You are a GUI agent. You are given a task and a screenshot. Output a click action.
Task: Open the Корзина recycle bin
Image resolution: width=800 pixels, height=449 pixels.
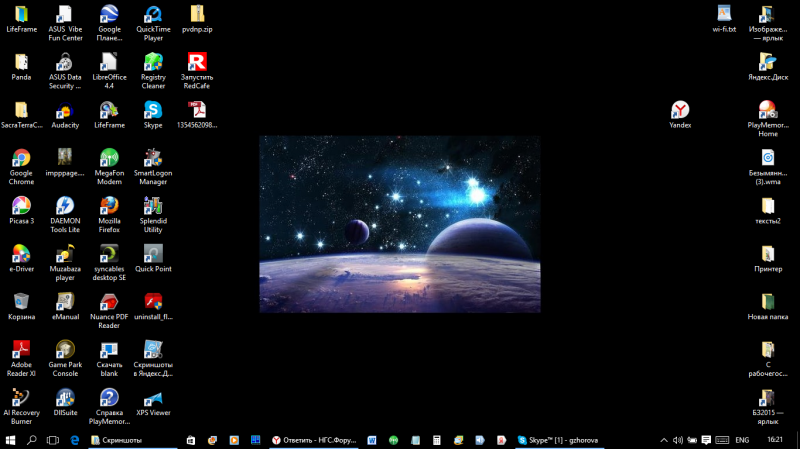pyautogui.click(x=21, y=301)
